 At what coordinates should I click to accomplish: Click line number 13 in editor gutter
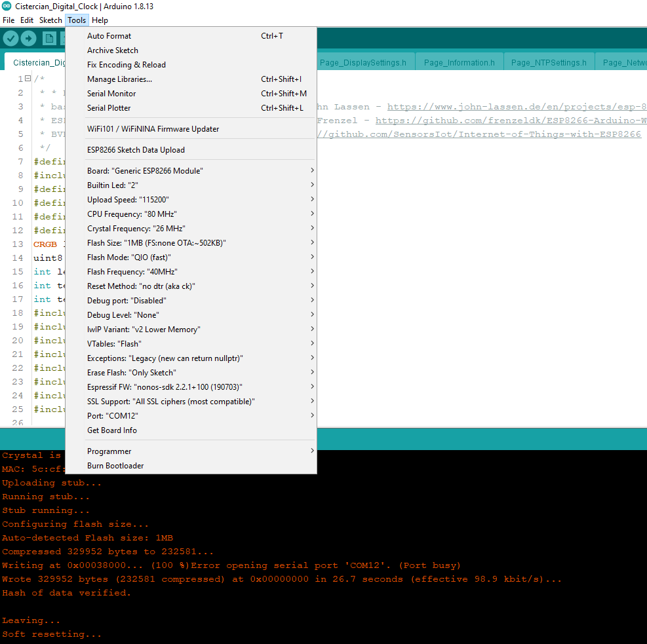18,244
